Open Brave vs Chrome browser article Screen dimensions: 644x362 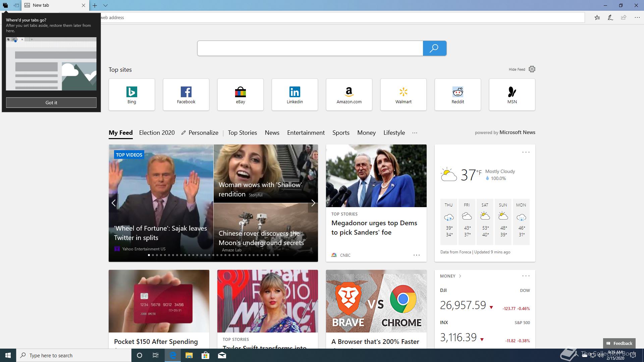376,309
